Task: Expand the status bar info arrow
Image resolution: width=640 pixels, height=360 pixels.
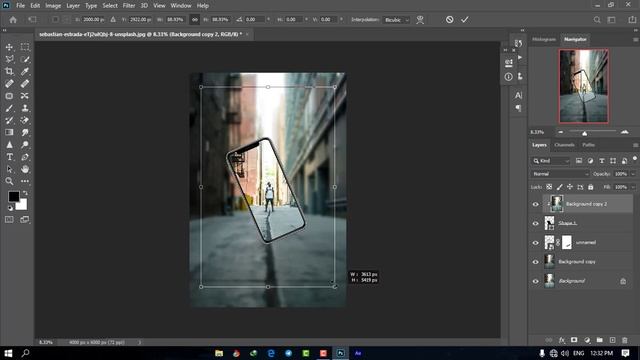Action: coord(139,342)
